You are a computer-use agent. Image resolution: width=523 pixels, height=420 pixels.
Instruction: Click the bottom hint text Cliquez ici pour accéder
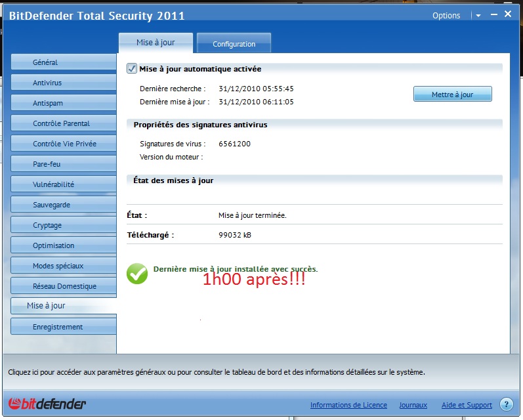point(217,371)
